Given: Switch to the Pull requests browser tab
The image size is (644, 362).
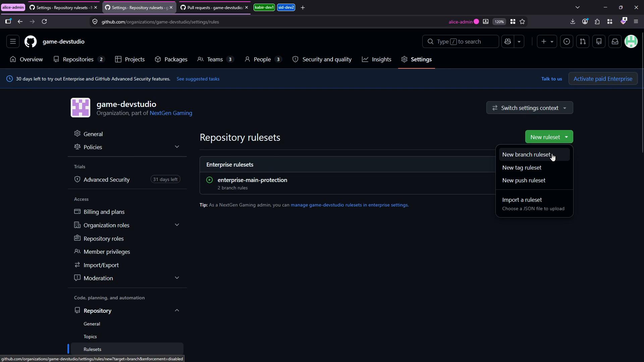Looking at the screenshot, I should 215,7.
